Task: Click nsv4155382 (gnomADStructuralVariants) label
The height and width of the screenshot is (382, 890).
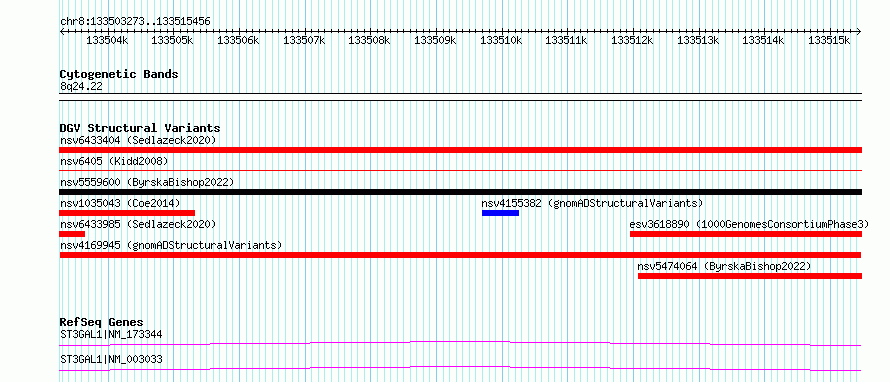Action: (x=592, y=203)
